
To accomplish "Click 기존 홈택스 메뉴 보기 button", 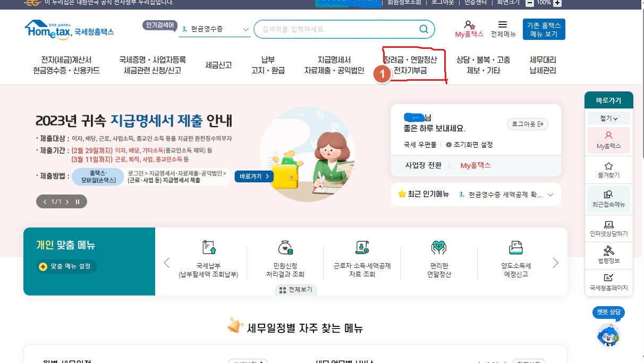I will [544, 29].
